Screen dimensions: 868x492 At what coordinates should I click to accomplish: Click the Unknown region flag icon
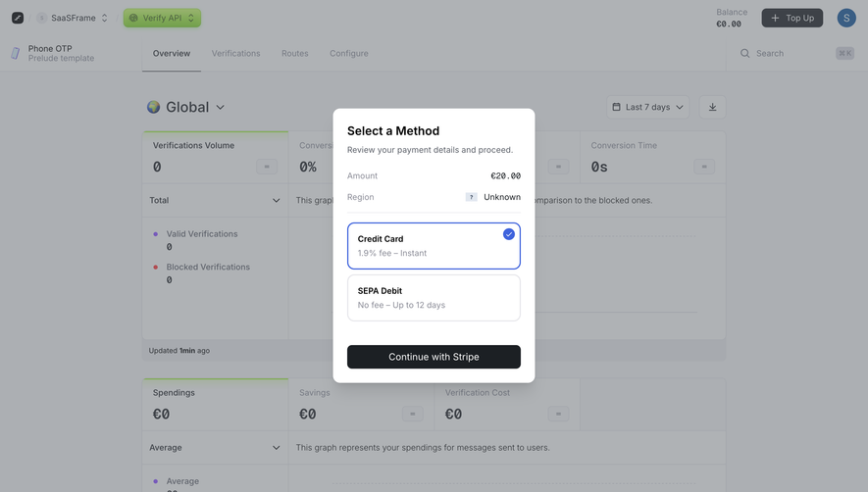pos(471,197)
